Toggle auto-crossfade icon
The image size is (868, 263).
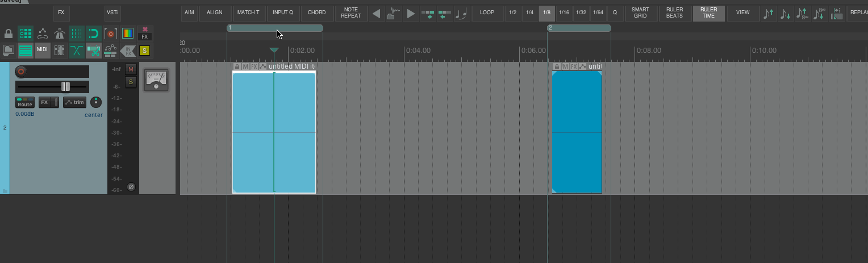pos(77,51)
